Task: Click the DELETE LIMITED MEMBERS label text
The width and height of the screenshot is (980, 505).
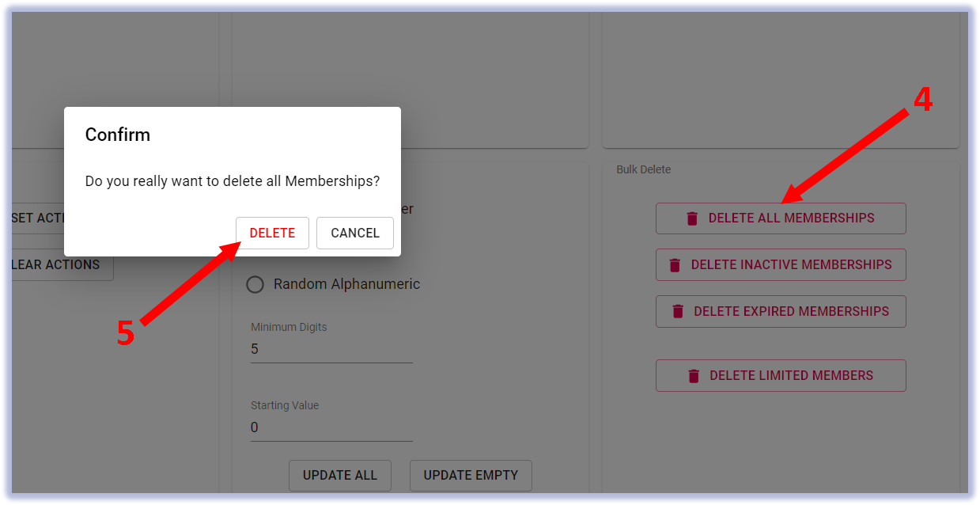Action: (792, 375)
